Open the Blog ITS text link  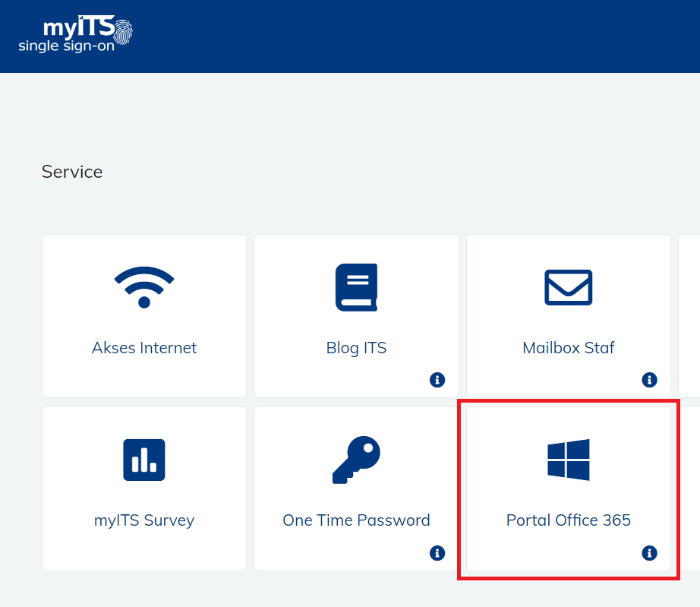click(x=356, y=348)
